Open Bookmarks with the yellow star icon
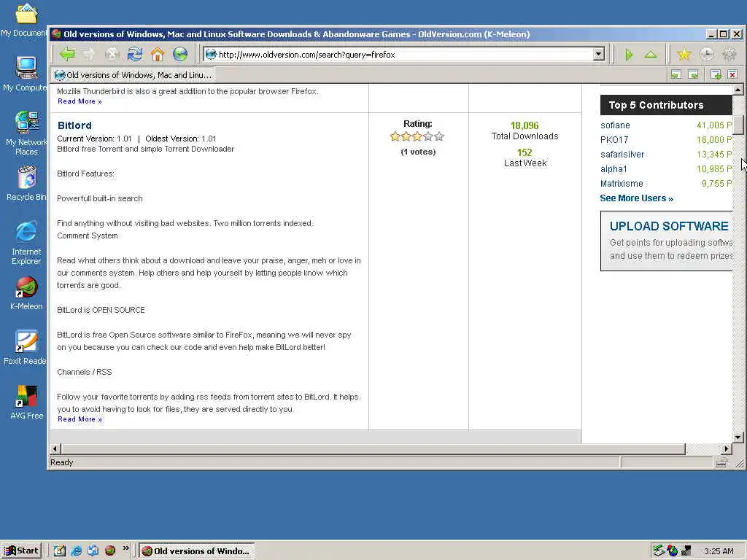Screen dimensions: 747x560 click(684, 54)
